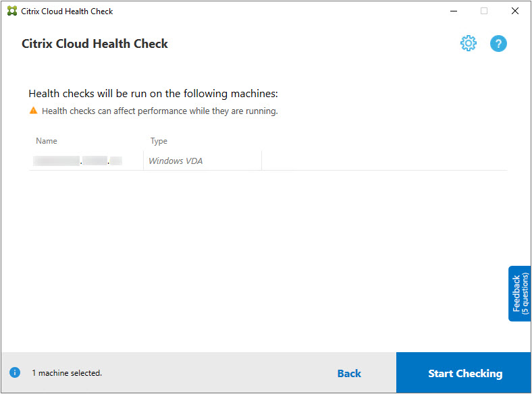Open the Feedback (5 questions) side tab
The image size is (532, 394).
520,293
